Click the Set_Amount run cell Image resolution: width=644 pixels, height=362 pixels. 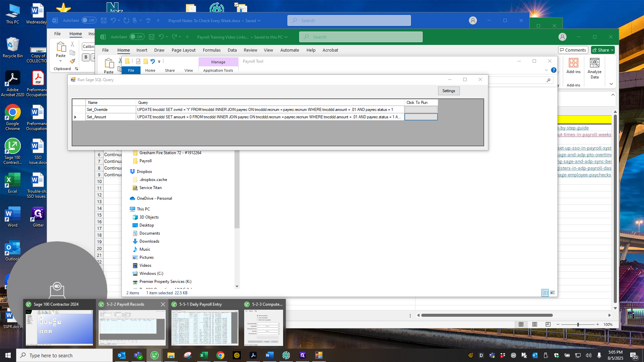[x=421, y=117]
